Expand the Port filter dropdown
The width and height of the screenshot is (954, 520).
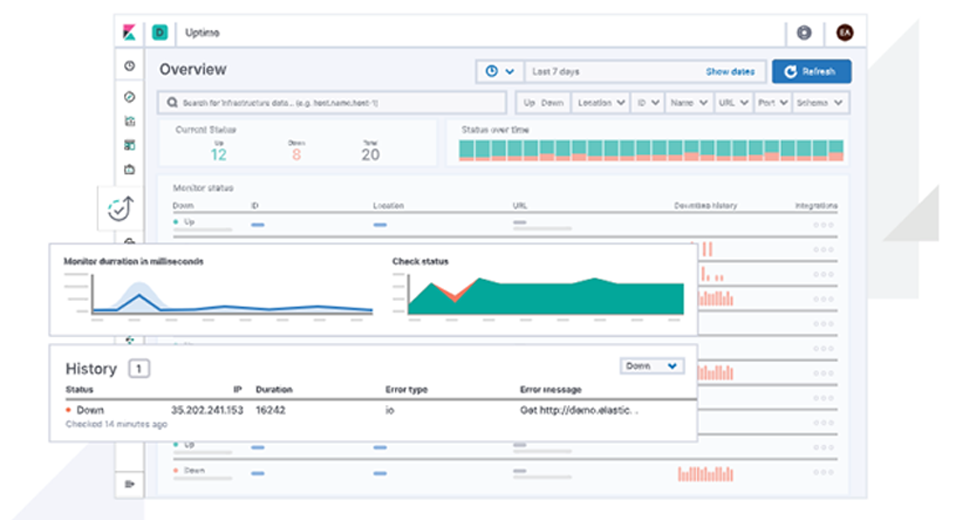tap(772, 102)
